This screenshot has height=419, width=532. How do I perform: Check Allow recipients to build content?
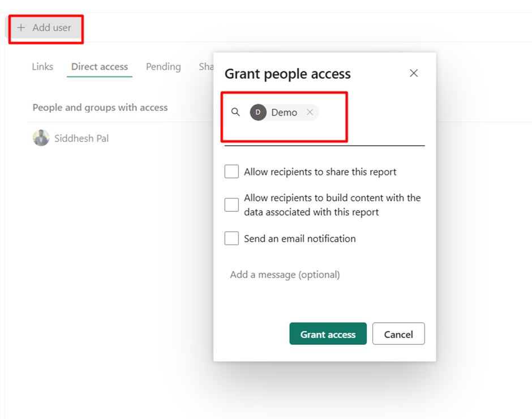click(x=231, y=205)
